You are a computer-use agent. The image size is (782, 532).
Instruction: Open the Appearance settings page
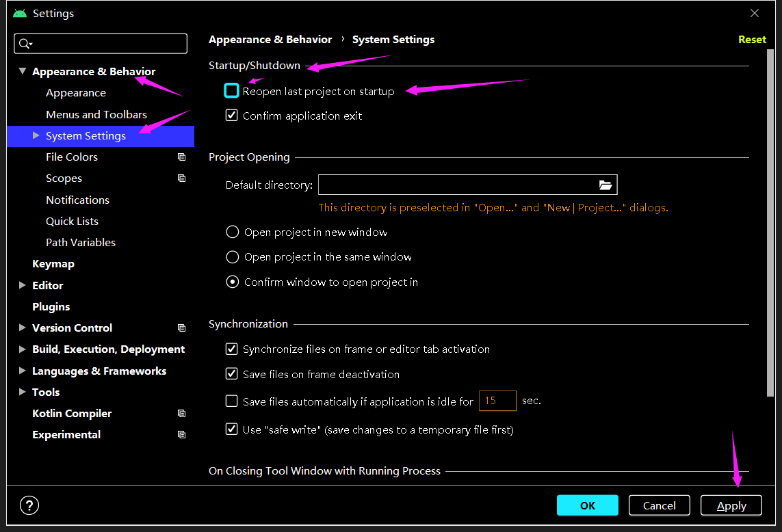76,93
